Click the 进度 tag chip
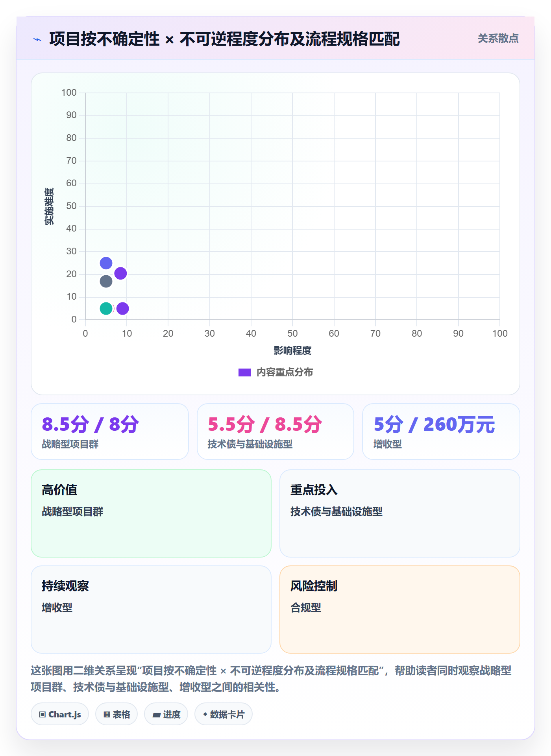 pyautogui.click(x=166, y=714)
